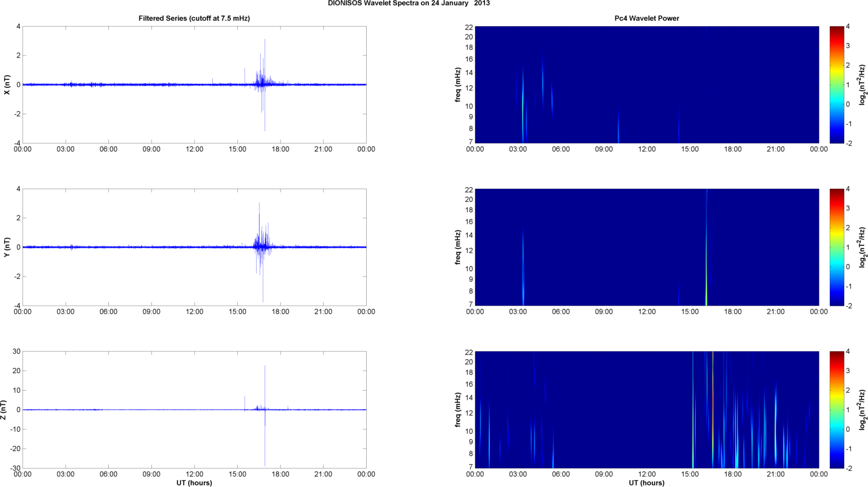The height and width of the screenshot is (487, 868).
Task: Click the bottom color bar's log2(nT²/Hz) label
Action: [x=862, y=410]
